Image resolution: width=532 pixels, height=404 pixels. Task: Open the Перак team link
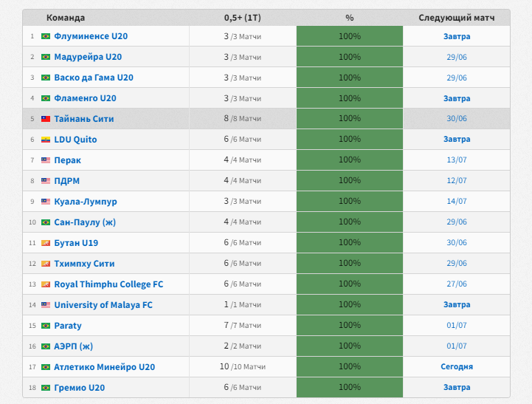coord(68,160)
